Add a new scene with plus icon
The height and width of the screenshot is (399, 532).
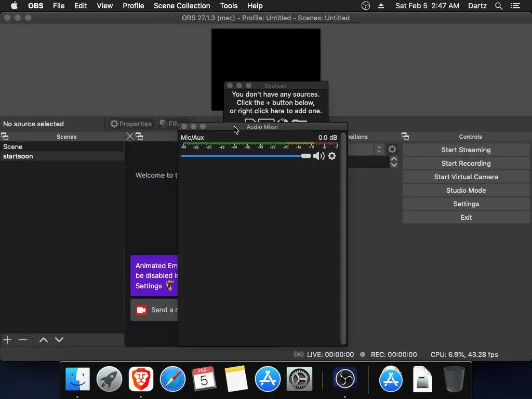coord(7,340)
